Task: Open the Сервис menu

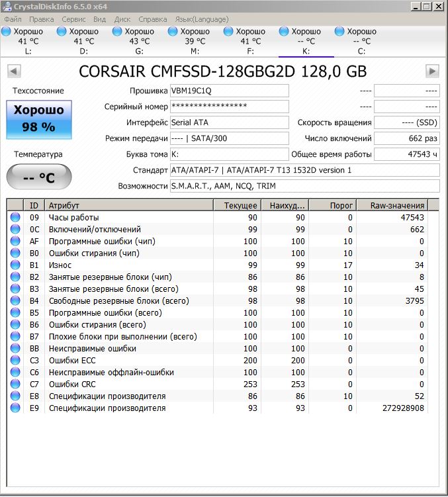Action: 73,19
